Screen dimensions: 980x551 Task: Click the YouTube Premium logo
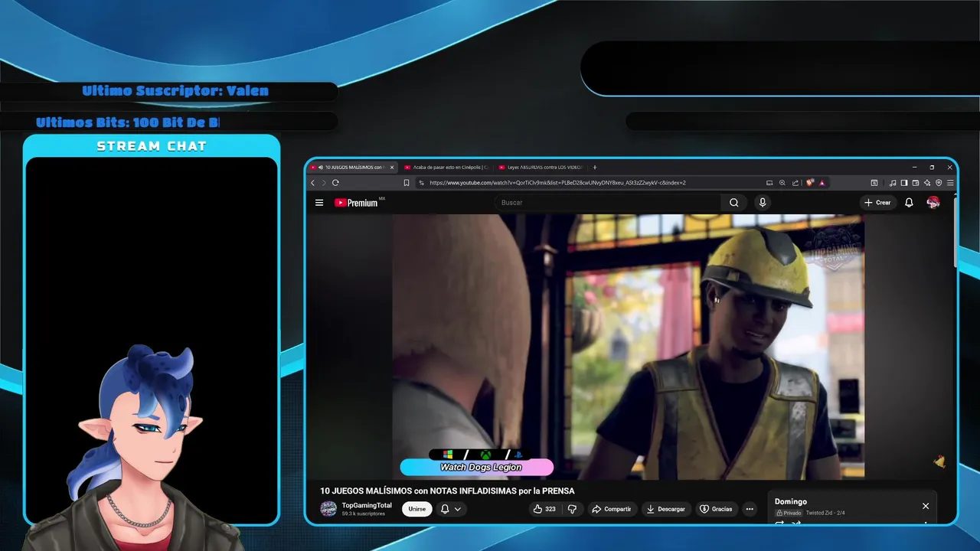pos(356,203)
